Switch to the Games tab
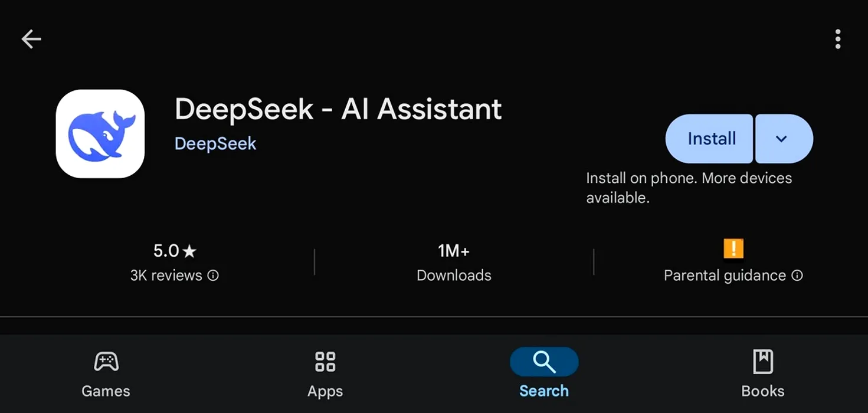The width and height of the screenshot is (868, 413). (x=106, y=374)
